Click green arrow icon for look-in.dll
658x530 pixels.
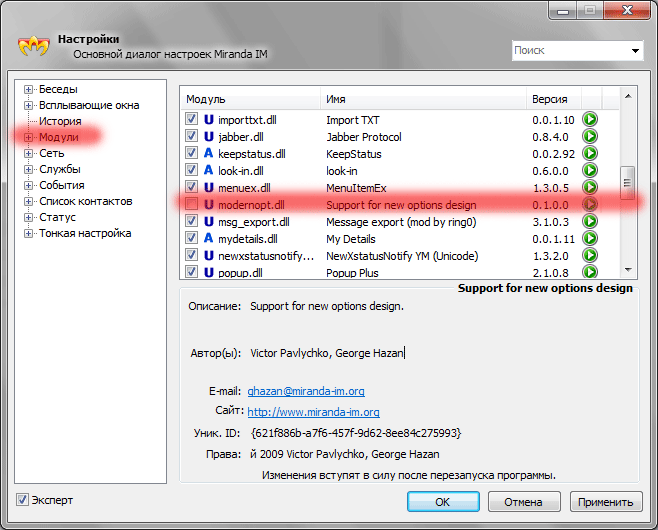pyautogui.click(x=590, y=170)
